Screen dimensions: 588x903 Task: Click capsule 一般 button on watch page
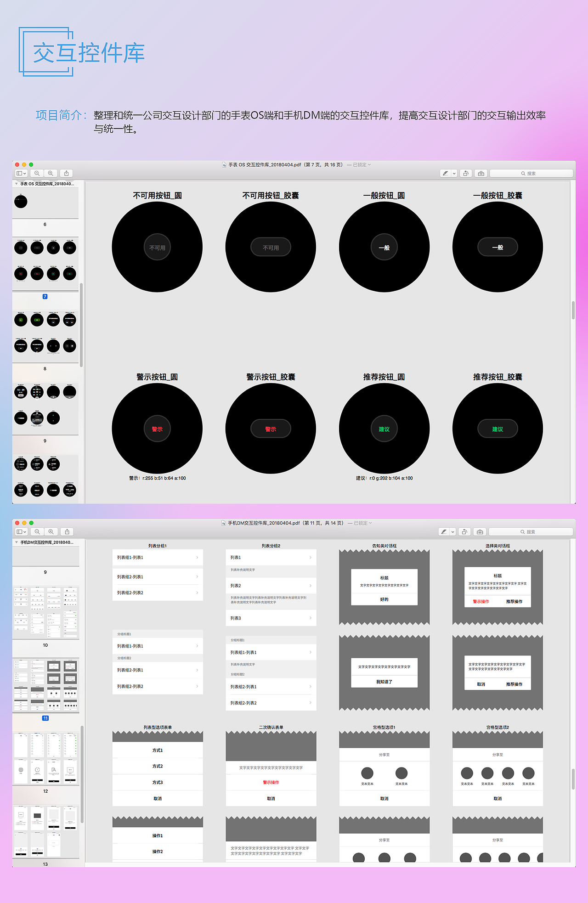[x=498, y=247]
